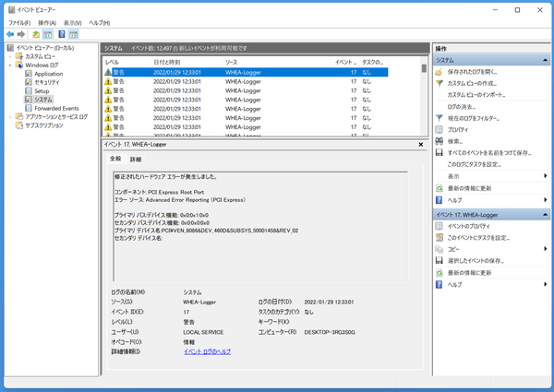Click the blue help icon in toolbar
Viewport: 554px width, 392px height.
click(61, 34)
